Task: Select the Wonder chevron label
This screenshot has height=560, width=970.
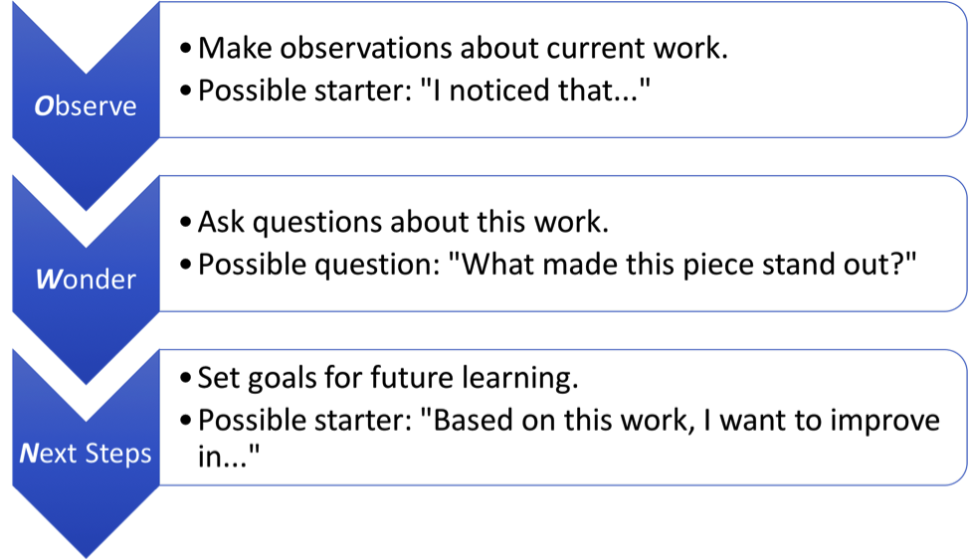Action: [86, 280]
